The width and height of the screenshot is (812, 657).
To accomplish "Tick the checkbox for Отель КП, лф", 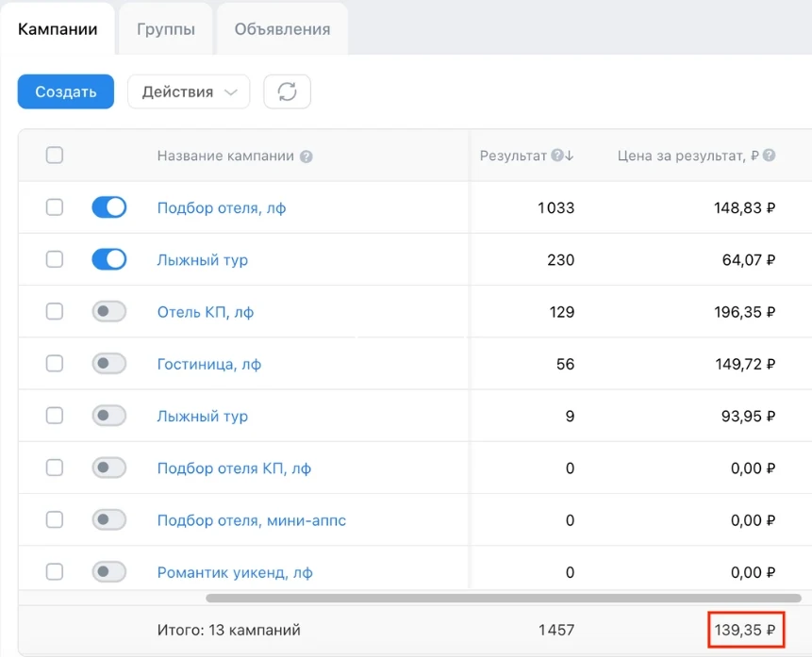I will click(55, 312).
